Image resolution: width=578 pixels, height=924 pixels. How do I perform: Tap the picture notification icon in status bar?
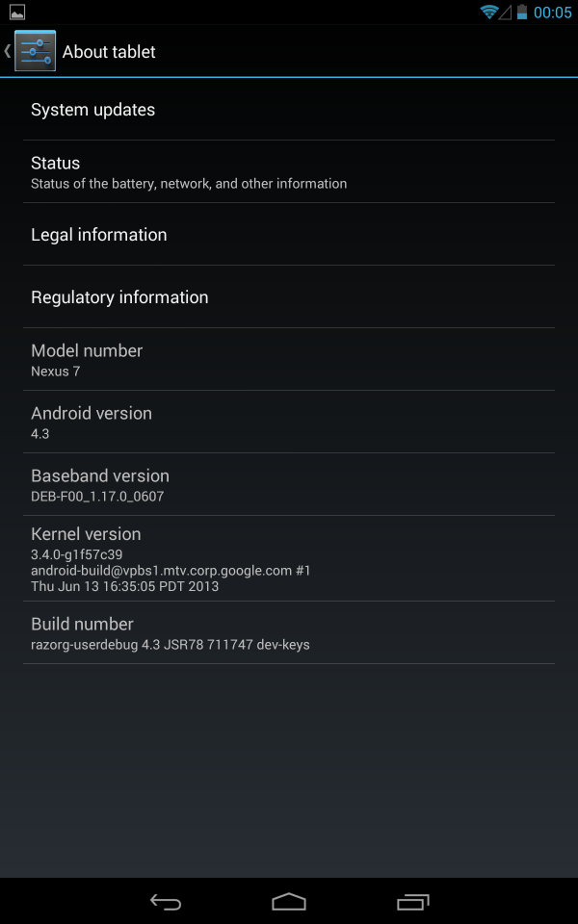[x=17, y=12]
